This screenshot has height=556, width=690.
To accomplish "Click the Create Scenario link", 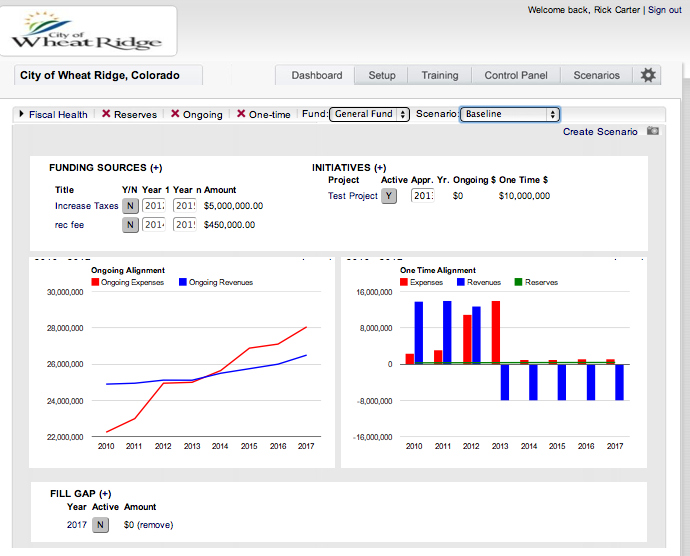I will [600, 132].
